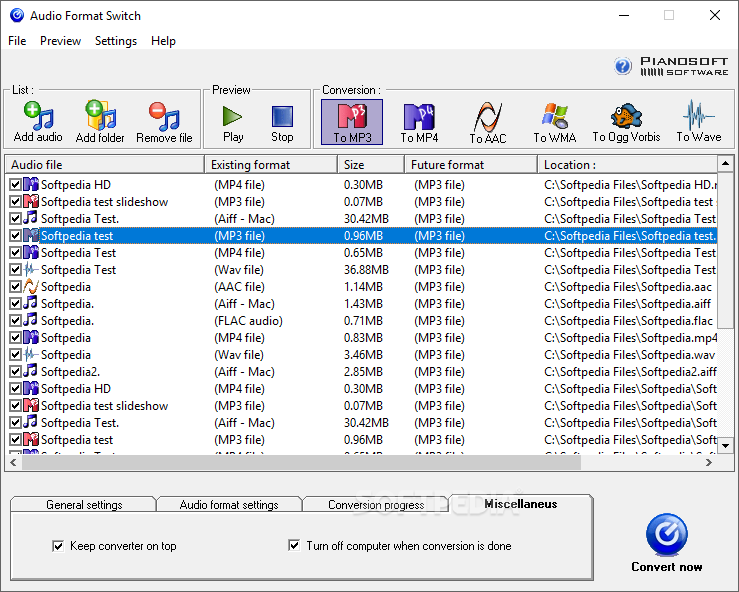Viewport: 739px width, 592px height.
Task: Select the (AAC file) format cell
Action: coord(239,287)
